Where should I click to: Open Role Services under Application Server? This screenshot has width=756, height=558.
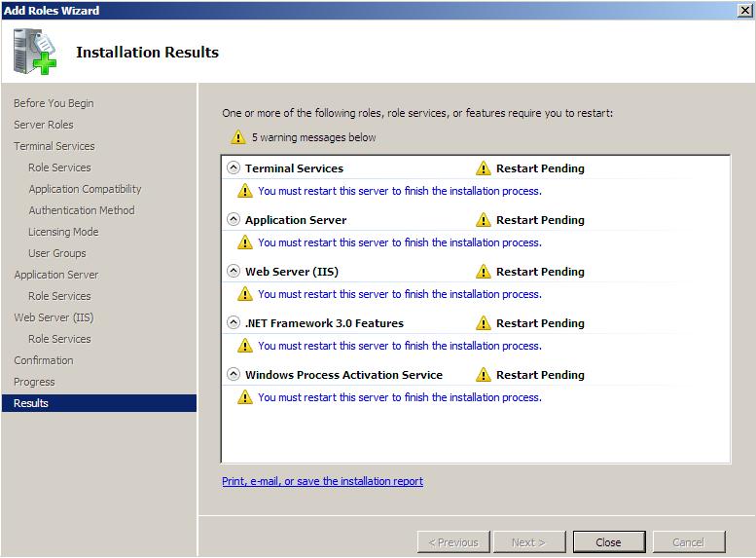[x=59, y=296]
